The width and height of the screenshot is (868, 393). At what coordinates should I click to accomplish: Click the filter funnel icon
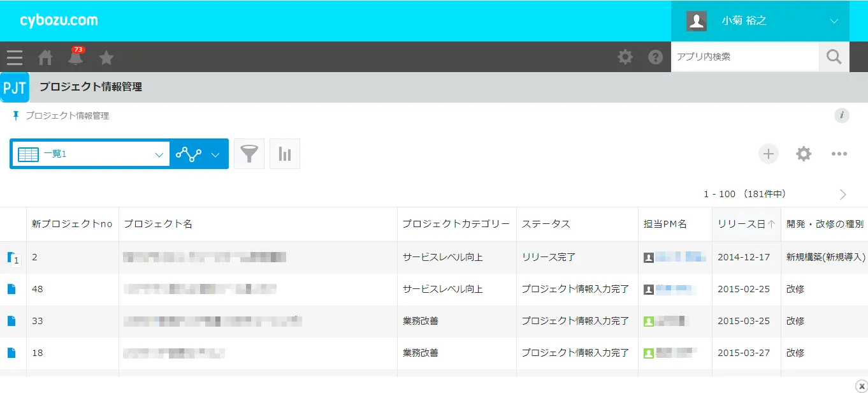pos(249,154)
